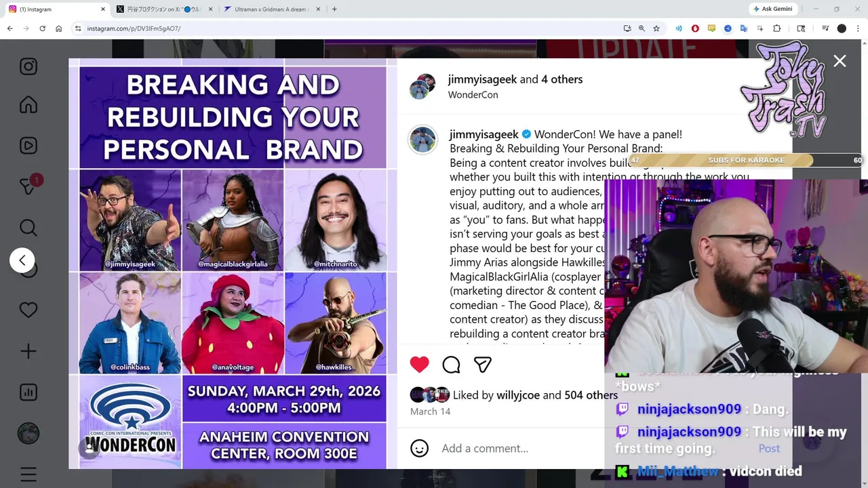Image resolution: width=868 pixels, height=488 pixels.
Task: Bookmark this page with the star icon
Action: coord(656,28)
